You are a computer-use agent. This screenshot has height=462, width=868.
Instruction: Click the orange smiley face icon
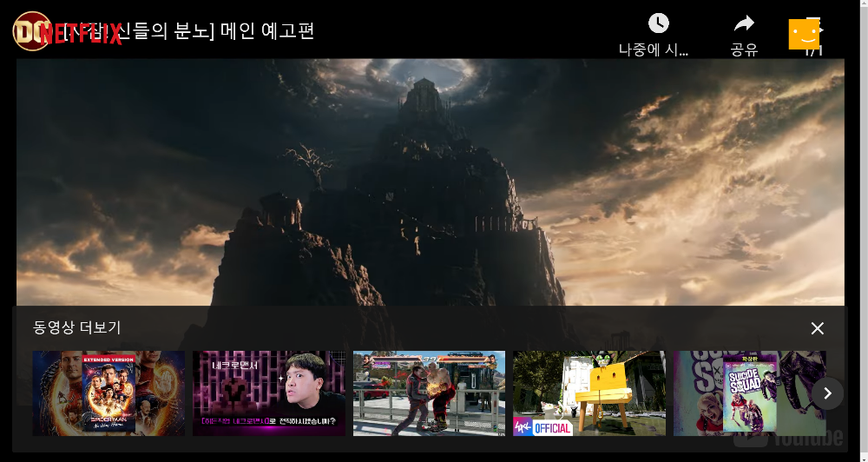point(804,35)
